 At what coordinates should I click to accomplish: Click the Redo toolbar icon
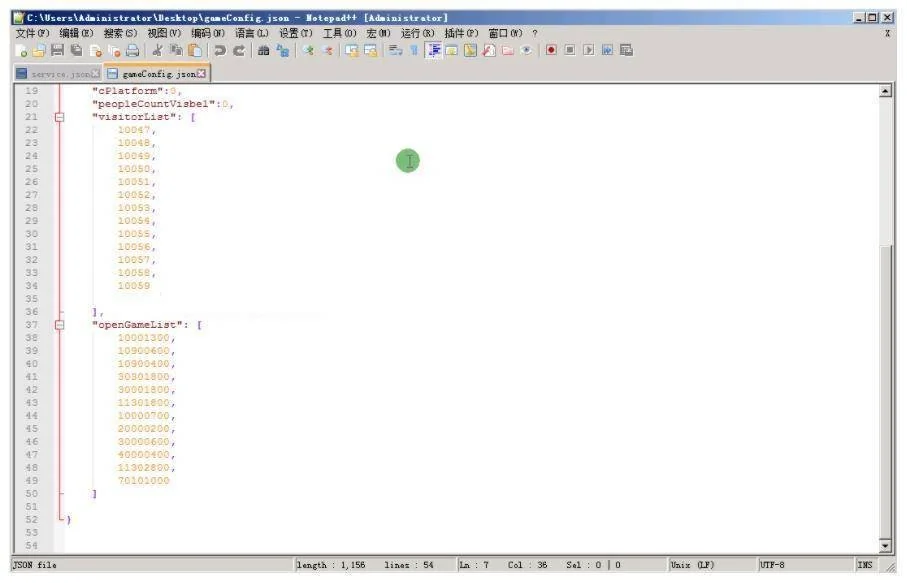coord(238,51)
